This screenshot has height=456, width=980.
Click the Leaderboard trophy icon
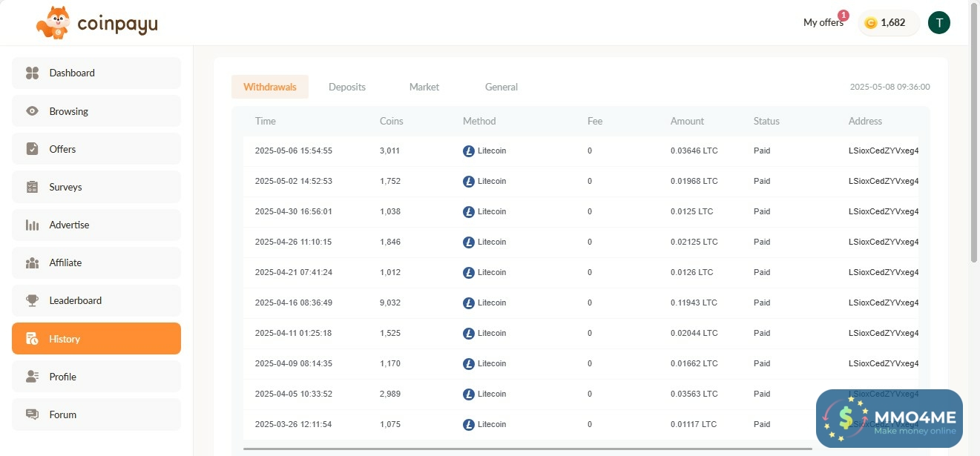pyautogui.click(x=32, y=300)
